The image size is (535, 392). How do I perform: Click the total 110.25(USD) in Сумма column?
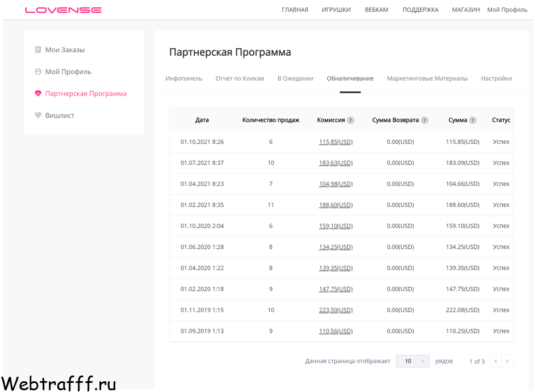pos(463,331)
